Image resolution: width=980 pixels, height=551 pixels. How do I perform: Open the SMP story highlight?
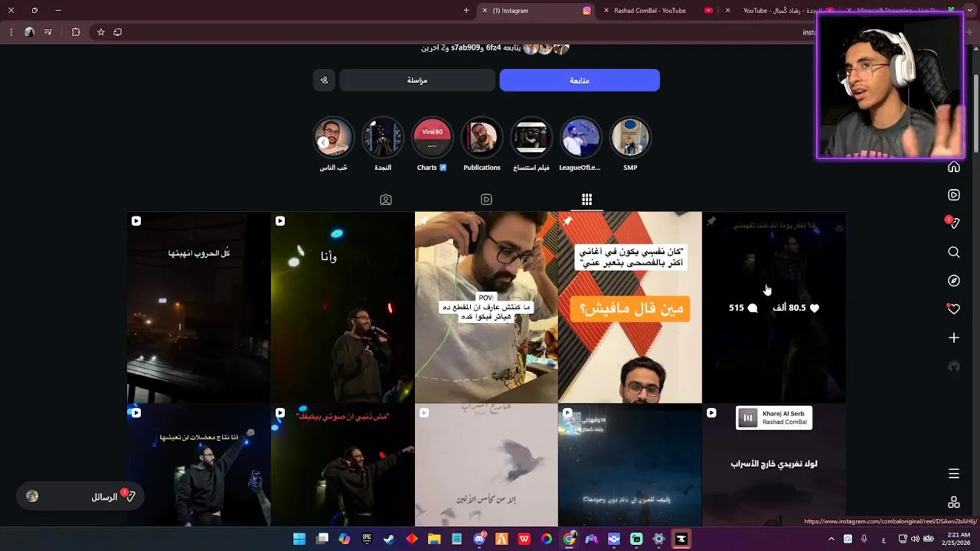coord(630,143)
